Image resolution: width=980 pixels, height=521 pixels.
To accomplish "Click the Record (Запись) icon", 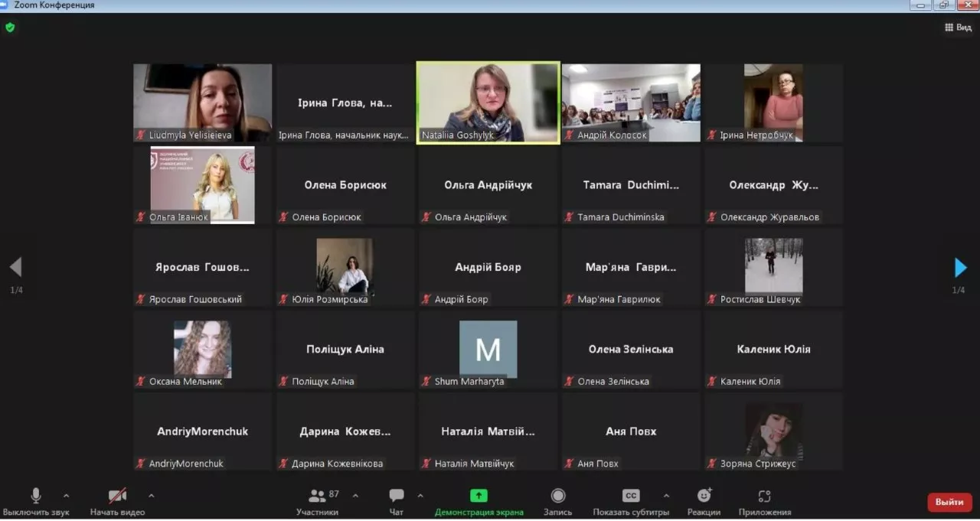I will [558, 496].
